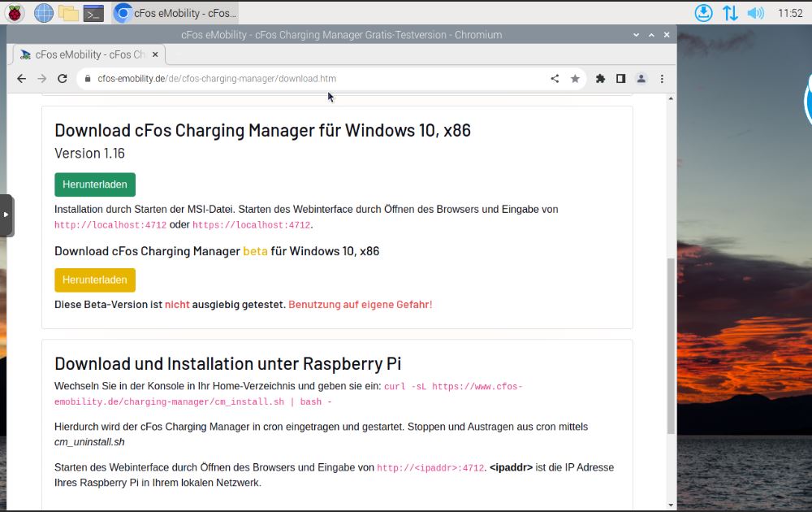Launch the web browser globe icon
This screenshot has height=512, width=812.
[x=44, y=13]
